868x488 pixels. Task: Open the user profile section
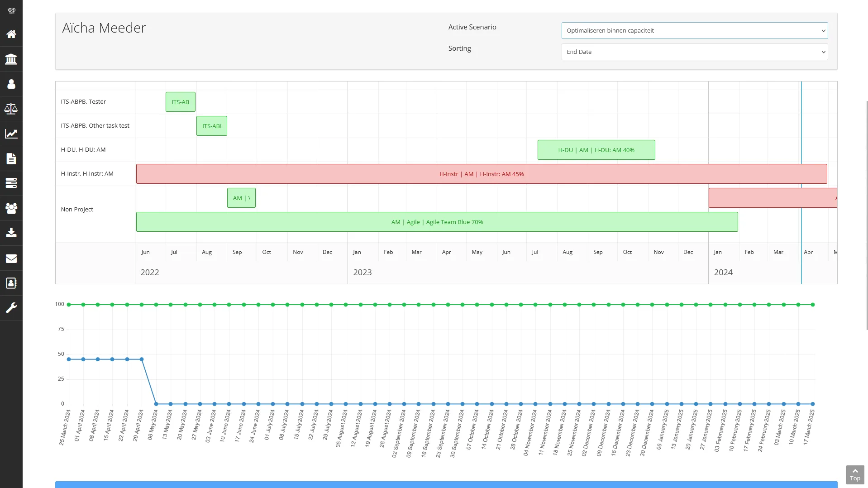(x=11, y=84)
